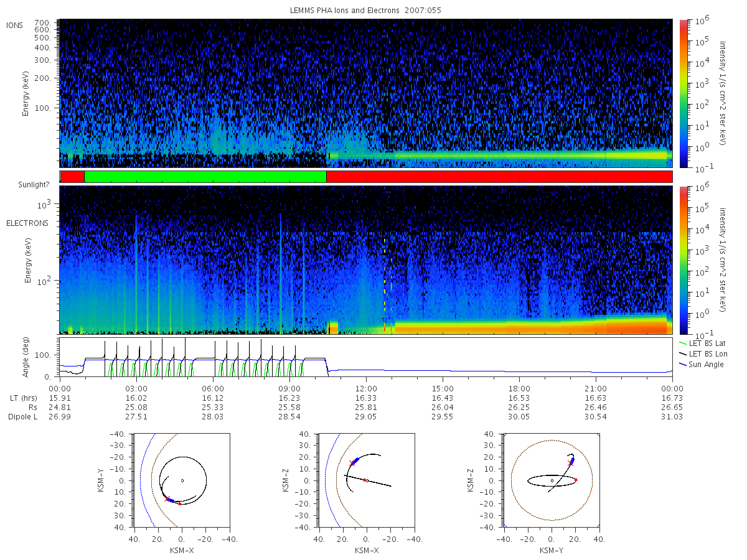Click the ions panel intensity color bar
Image resolution: width=747 pixels, height=560 pixels.
click(683, 93)
